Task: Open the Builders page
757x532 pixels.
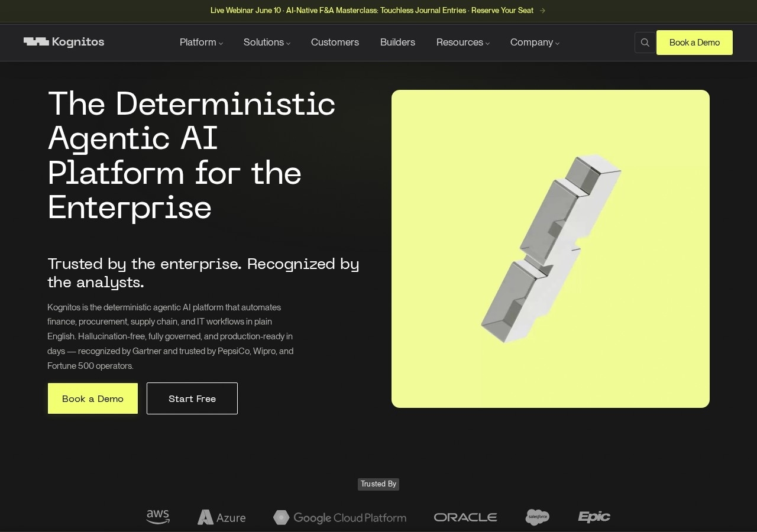Action: [x=397, y=43]
